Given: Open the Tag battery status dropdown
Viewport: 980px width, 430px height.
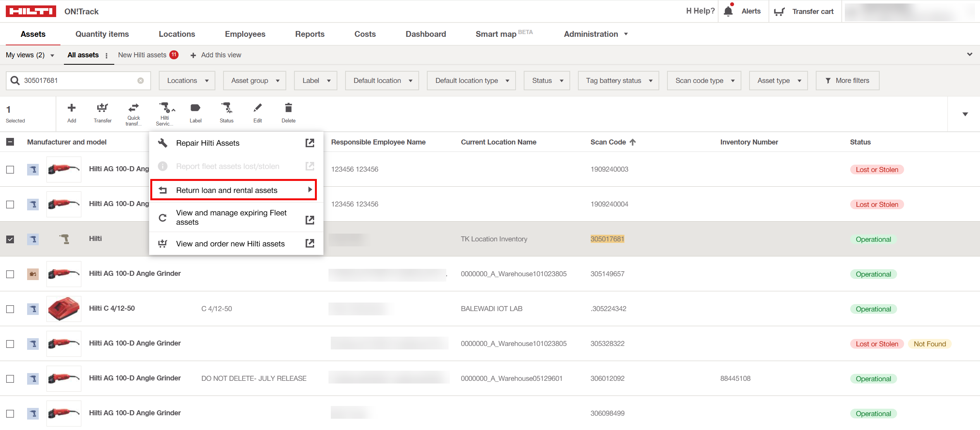Looking at the screenshot, I should click(x=618, y=81).
